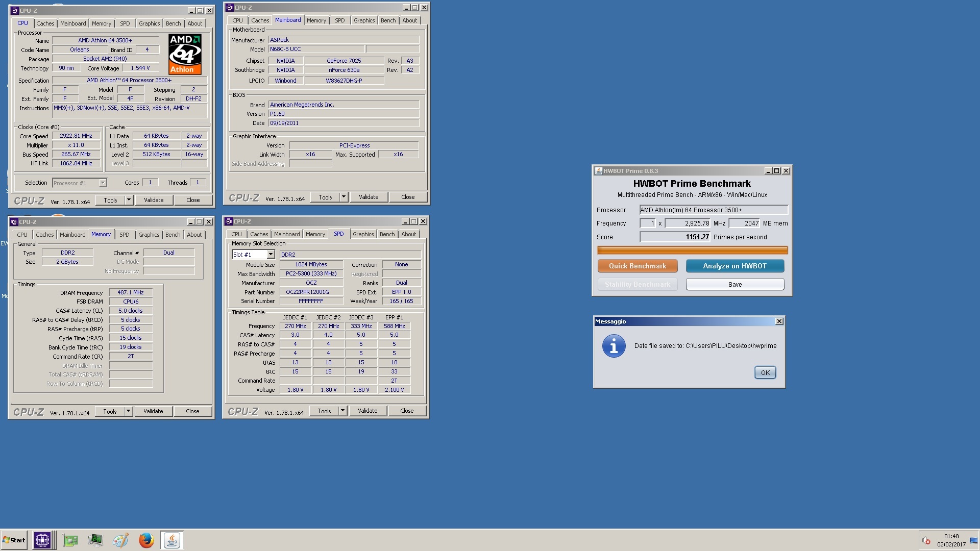
Task: Select Graphics tab in the Mainboard window
Action: (x=364, y=20)
